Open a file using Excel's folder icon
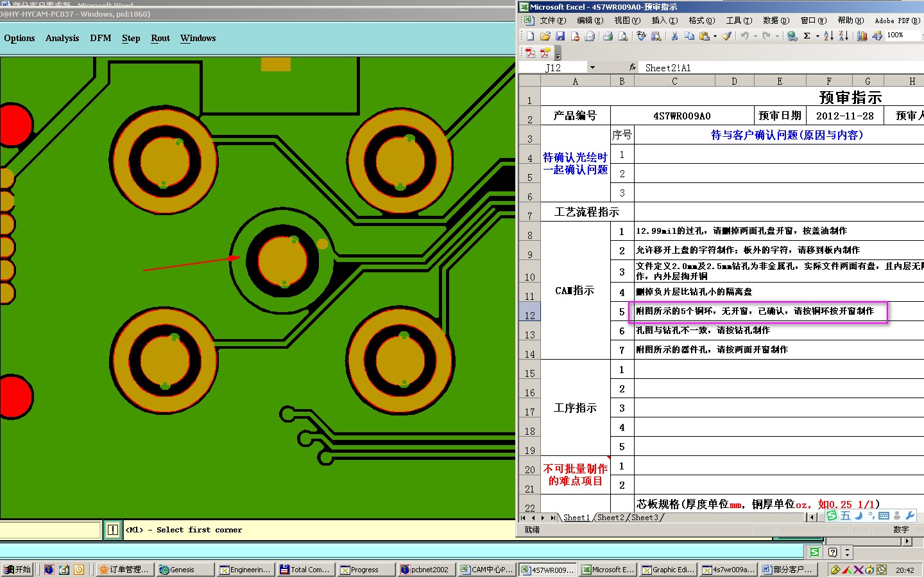Viewport: 924px width, 578px height. click(x=545, y=36)
